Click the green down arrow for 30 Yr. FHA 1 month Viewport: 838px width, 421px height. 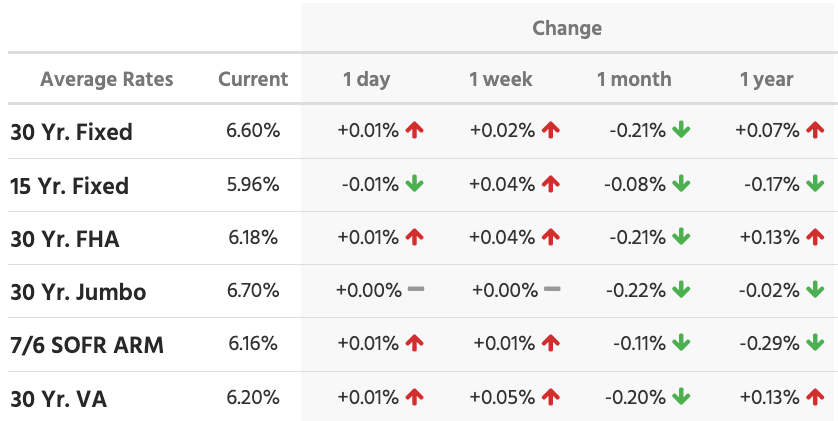[x=682, y=237]
